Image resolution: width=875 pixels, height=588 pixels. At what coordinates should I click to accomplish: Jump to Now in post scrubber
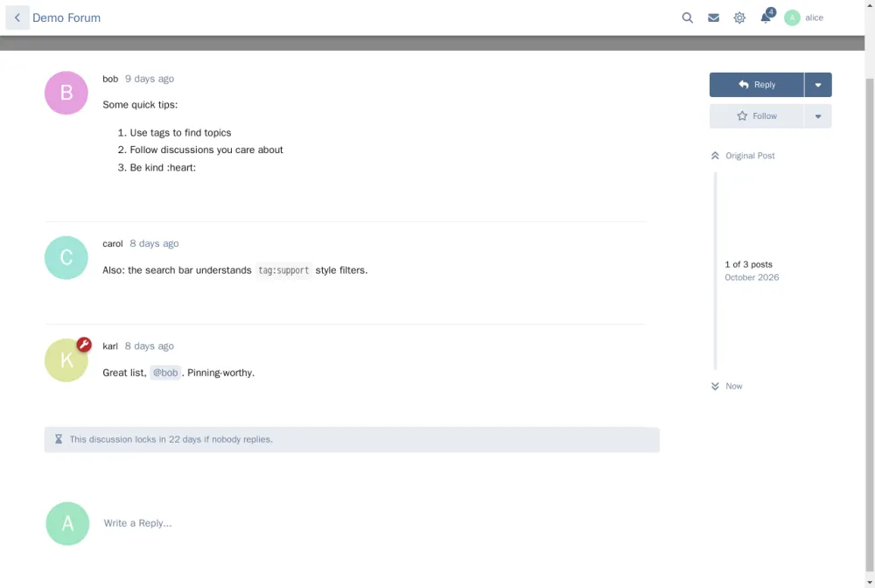point(726,386)
